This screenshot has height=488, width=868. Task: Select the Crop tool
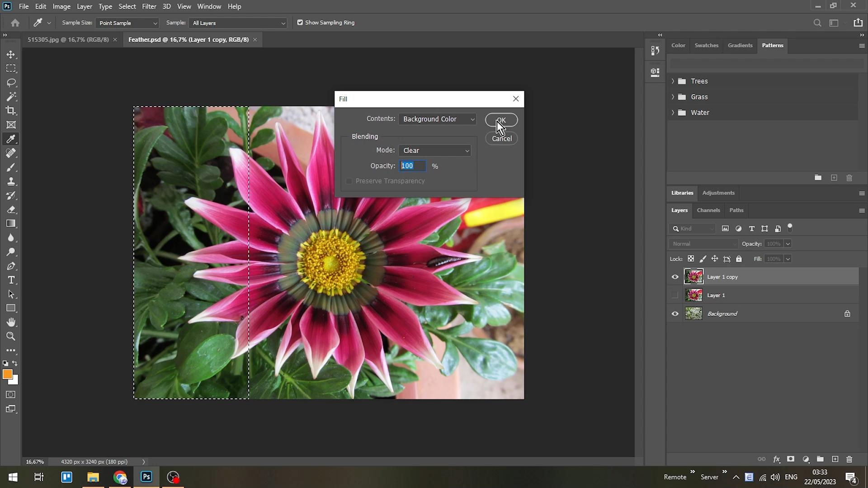click(11, 110)
